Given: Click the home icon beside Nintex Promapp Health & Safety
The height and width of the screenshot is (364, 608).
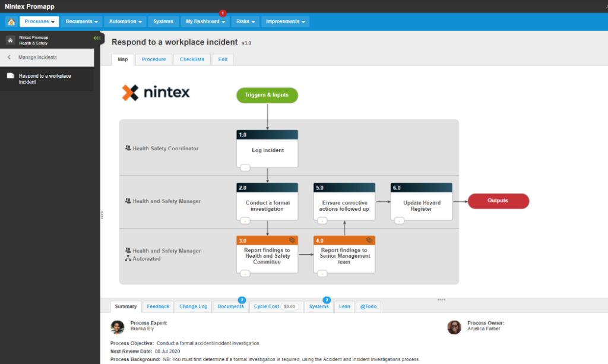Looking at the screenshot, I should click(x=10, y=40).
